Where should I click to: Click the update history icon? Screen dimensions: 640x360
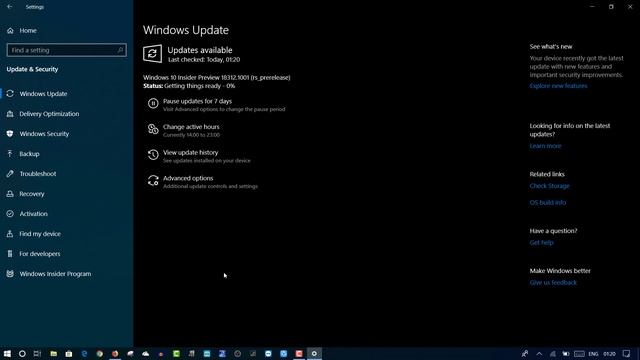[x=153, y=155]
